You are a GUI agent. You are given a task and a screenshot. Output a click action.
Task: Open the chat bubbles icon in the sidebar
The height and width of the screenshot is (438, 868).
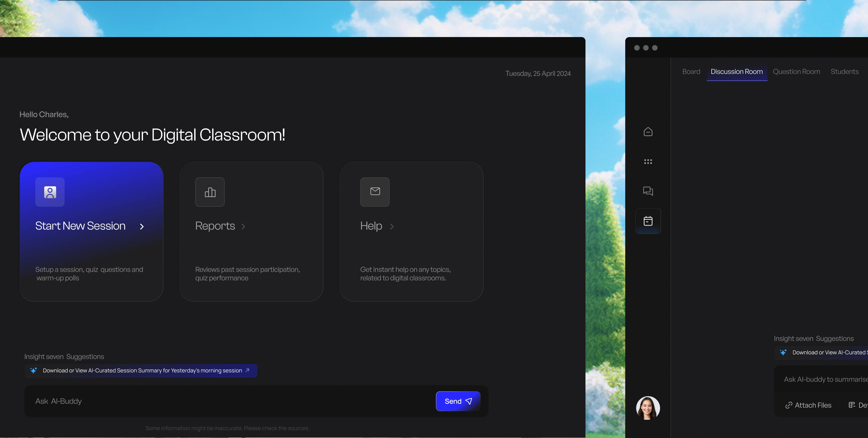pos(648,191)
